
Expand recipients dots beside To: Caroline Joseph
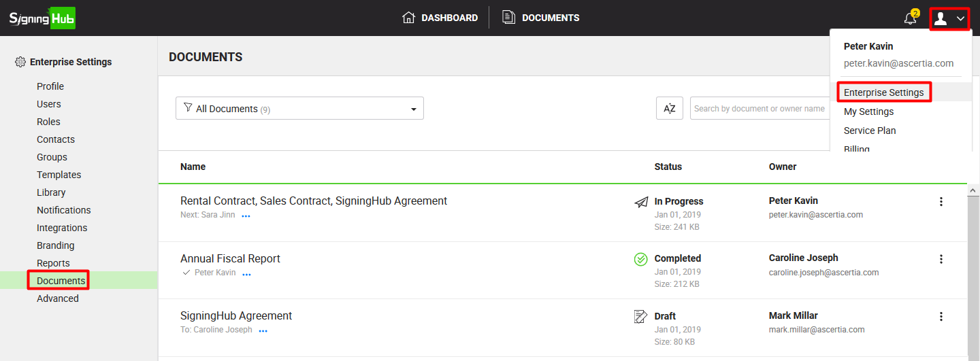[263, 331]
